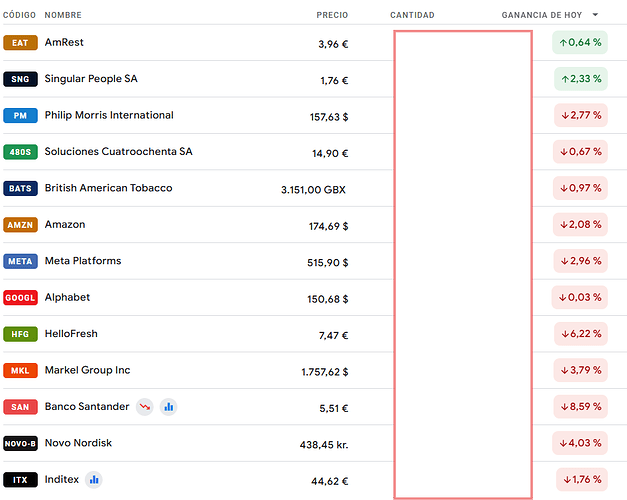Click the SAN ticker badge

20,406
